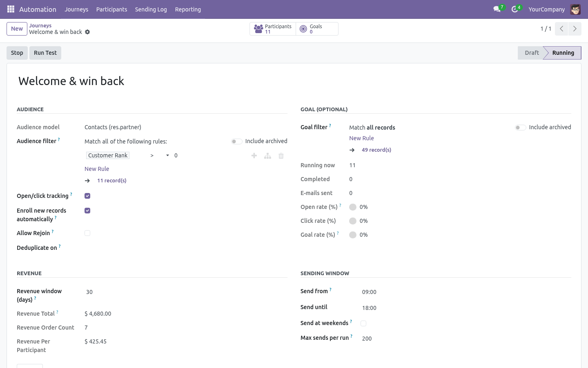Click the Stop button
The width and height of the screenshot is (588, 368).
click(17, 53)
